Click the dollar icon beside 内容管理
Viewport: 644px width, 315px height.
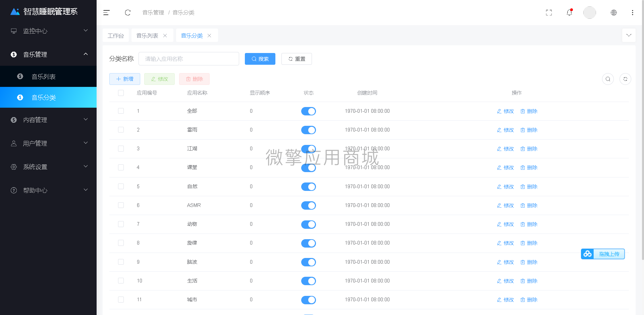point(14,120)
